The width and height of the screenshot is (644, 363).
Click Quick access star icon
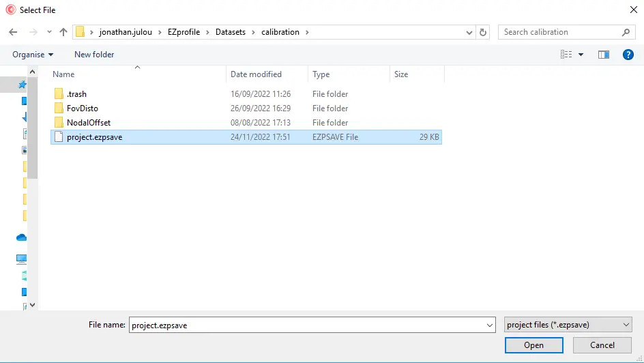22,85
